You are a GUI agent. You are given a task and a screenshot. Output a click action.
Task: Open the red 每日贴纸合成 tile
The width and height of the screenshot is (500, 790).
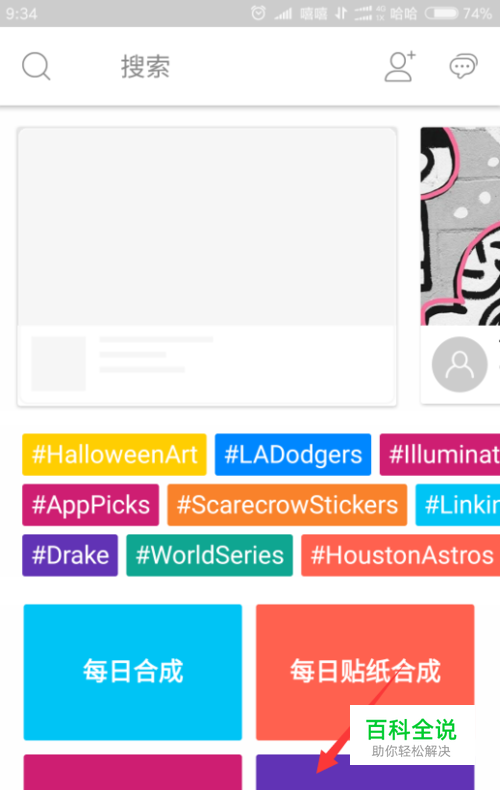pos(365,672)
